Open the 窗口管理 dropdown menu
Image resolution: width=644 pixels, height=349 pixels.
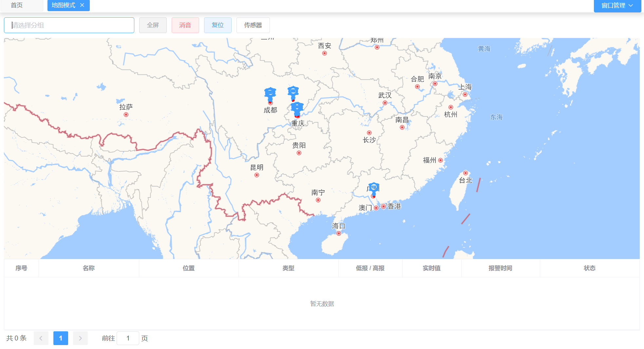point(617,6)
